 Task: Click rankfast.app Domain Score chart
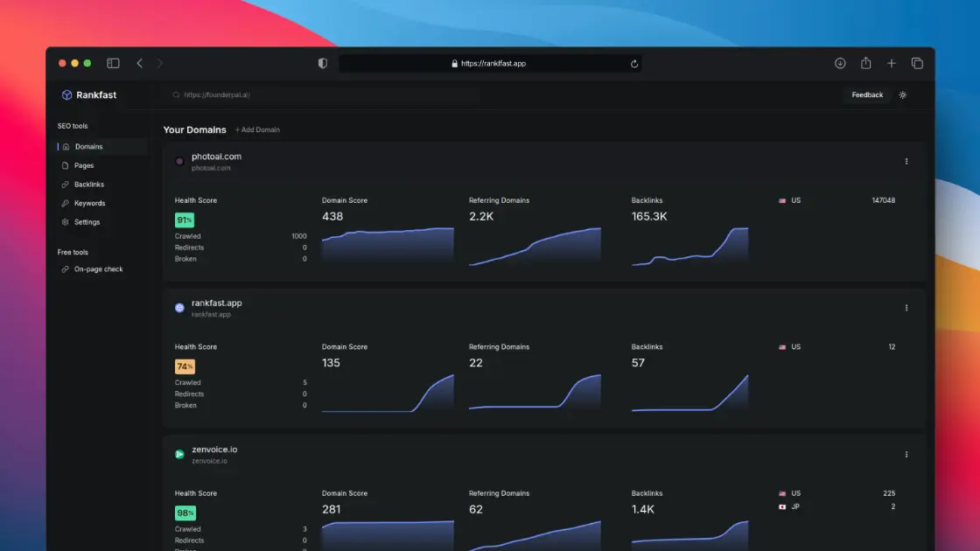pyautogui.click(x=388, y=393)
